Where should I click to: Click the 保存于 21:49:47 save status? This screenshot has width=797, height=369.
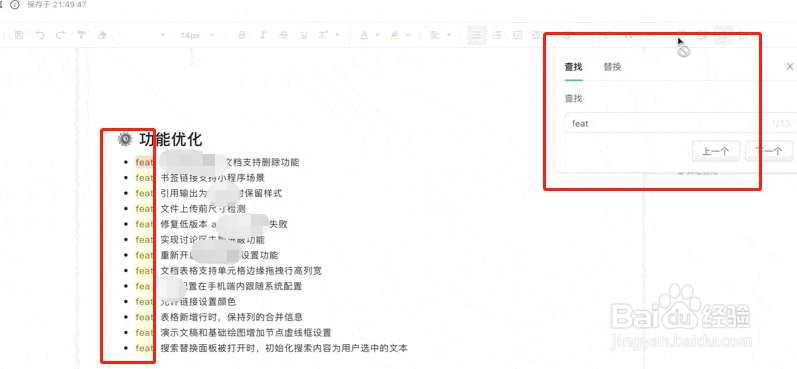[x=57, y=5]
